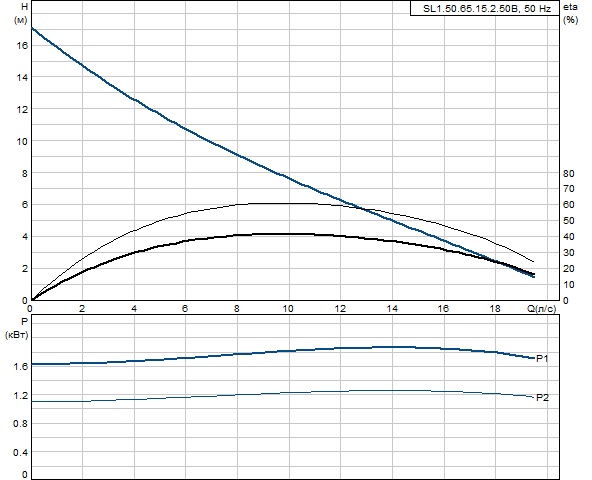Click the efficiency axis value 80
The image size is (592, 480).
pyautogui.click(x=569, y=173)
